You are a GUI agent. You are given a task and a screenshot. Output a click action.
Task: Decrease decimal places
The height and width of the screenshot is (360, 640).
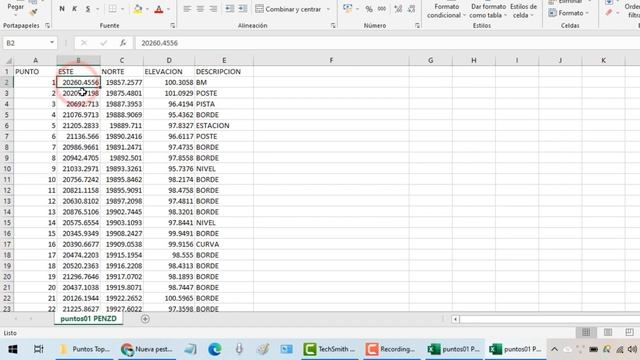point(411,9)
